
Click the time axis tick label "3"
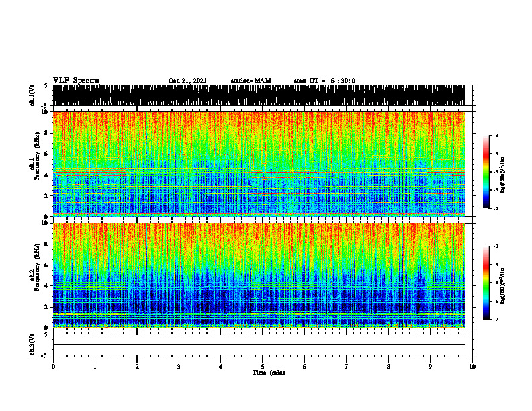179,367
